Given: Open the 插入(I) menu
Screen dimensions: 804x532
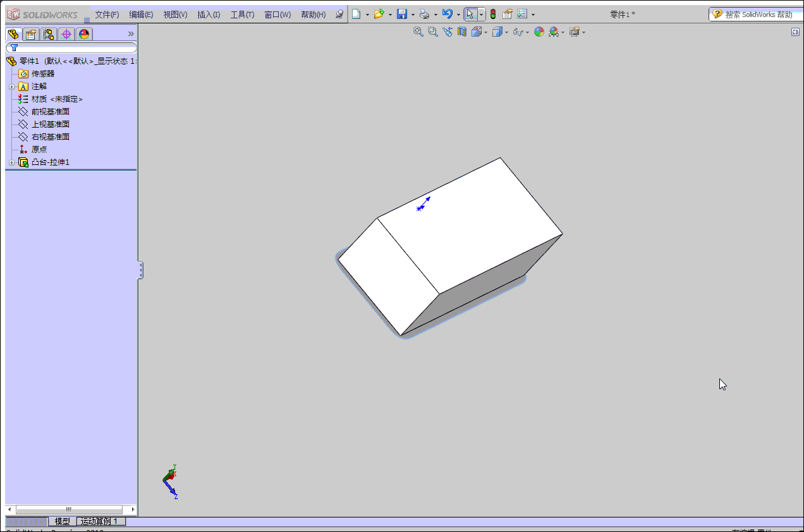Looking at the screenshot, I should 209,15.
